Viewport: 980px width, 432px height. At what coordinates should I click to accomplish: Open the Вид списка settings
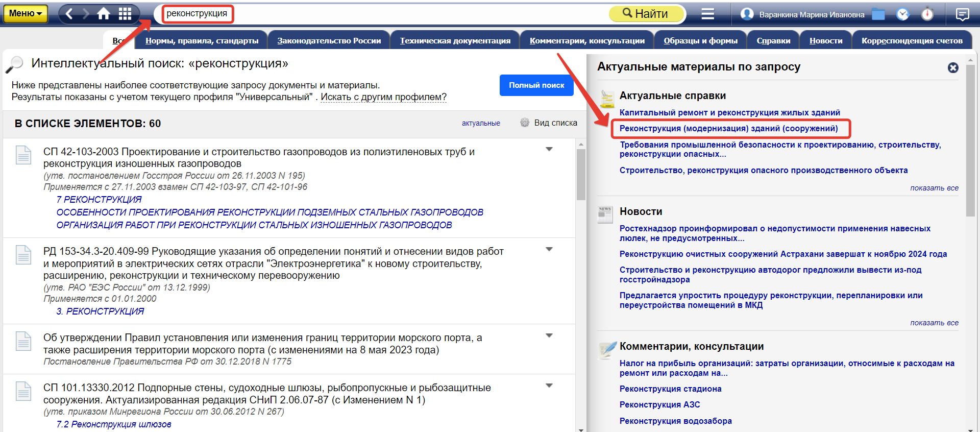549,123
